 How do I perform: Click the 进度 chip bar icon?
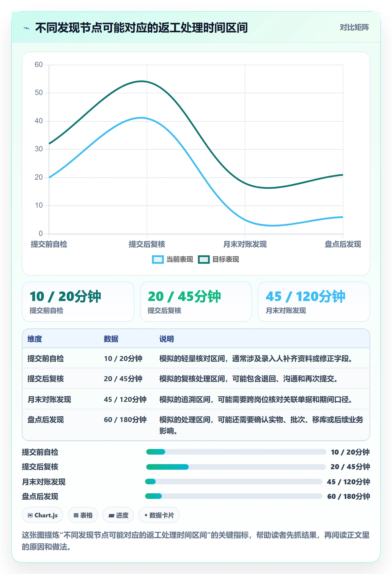pyautogui.click(x=111, y=515)
